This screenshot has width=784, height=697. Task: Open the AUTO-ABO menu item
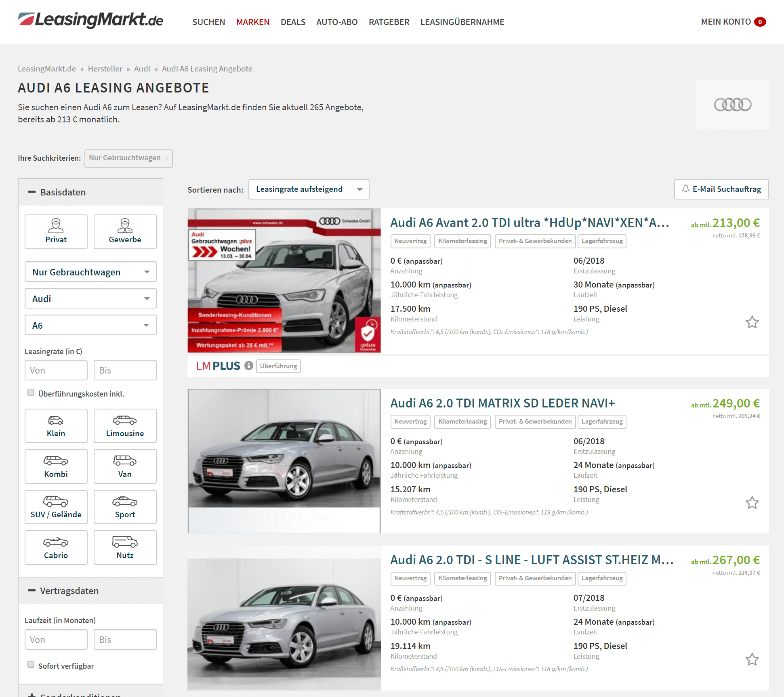click(337, 22)
